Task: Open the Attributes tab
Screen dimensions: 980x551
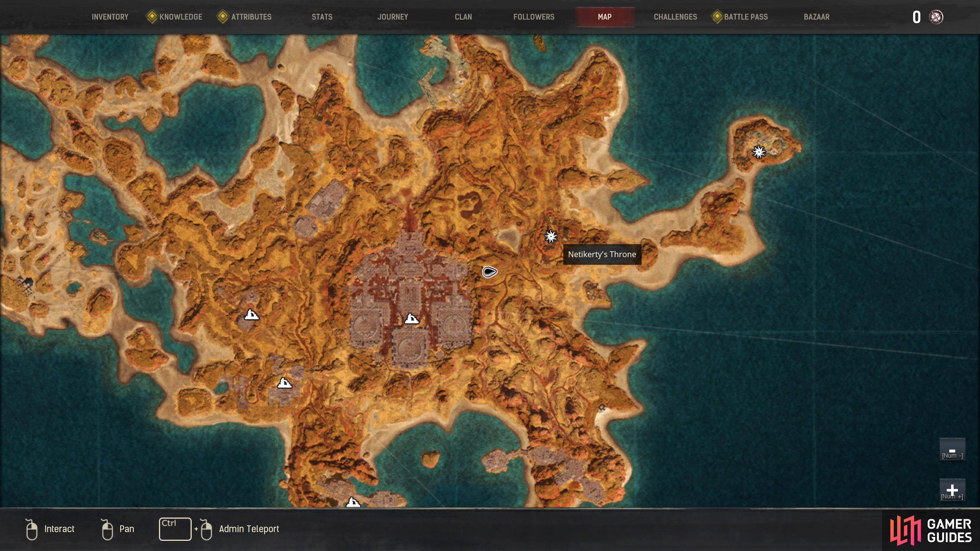Action: (251, 17)
